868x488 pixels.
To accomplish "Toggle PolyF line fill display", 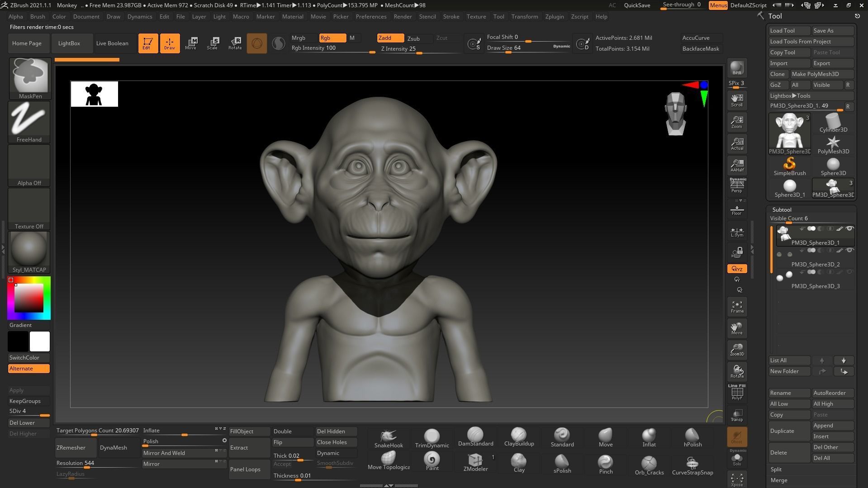I will click(x=737, y=393).
